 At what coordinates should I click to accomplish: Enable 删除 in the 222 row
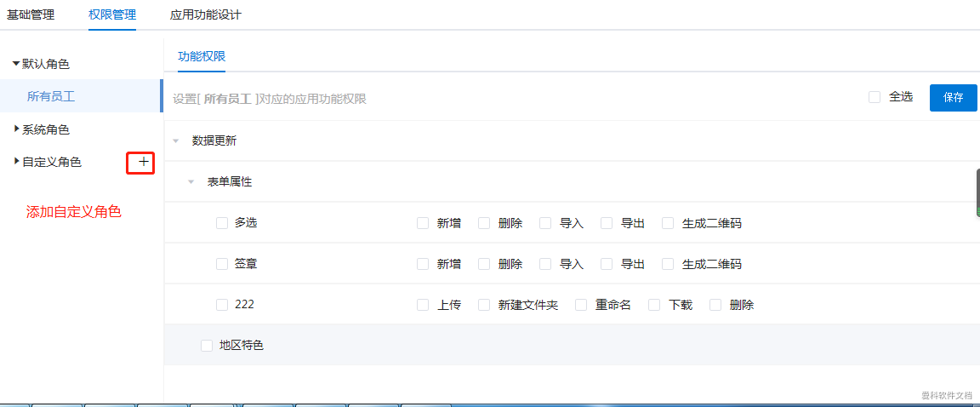tap(716, 305)
